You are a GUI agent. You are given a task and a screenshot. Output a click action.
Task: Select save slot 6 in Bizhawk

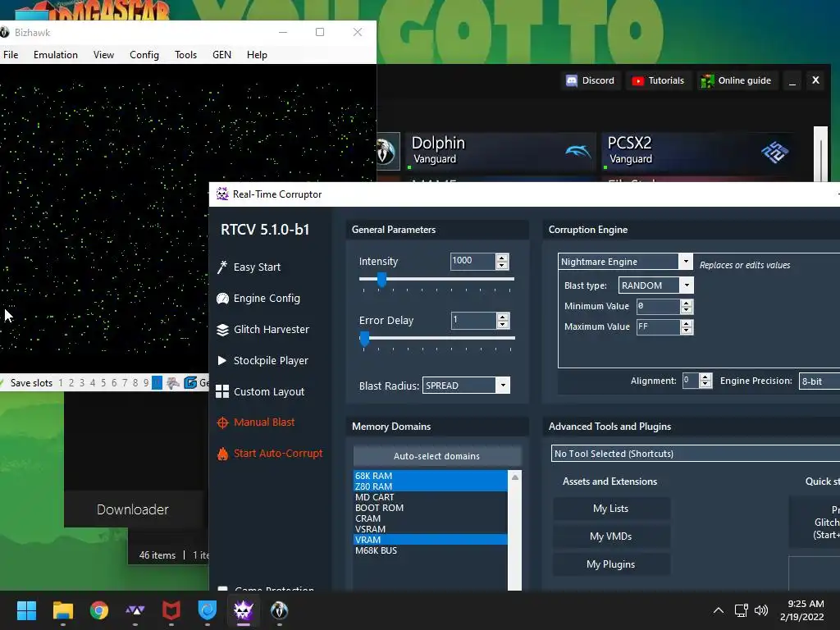(x=114, y=383)
